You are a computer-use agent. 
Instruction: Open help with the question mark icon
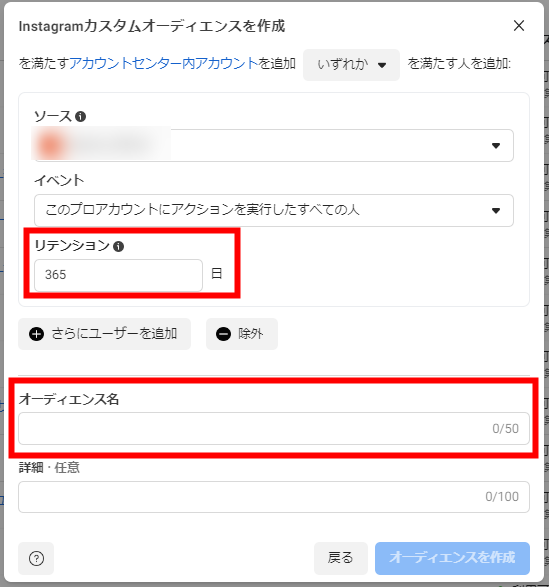(36, 559)
